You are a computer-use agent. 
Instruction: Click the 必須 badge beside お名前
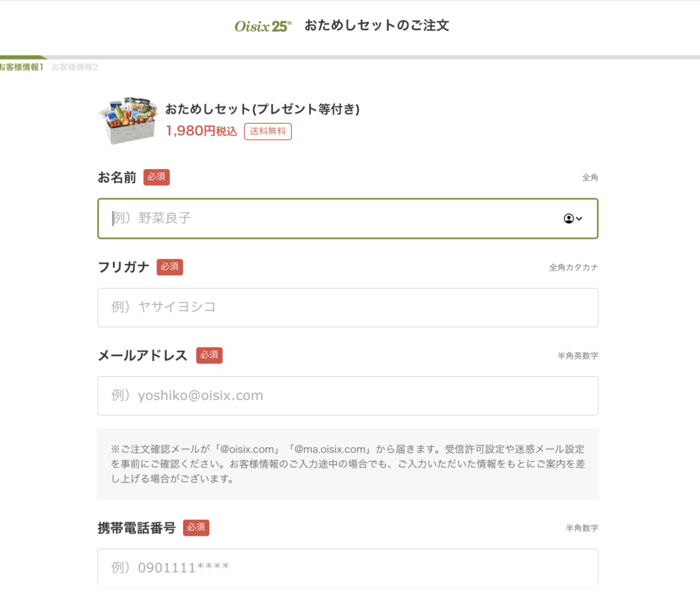point(157,177)
